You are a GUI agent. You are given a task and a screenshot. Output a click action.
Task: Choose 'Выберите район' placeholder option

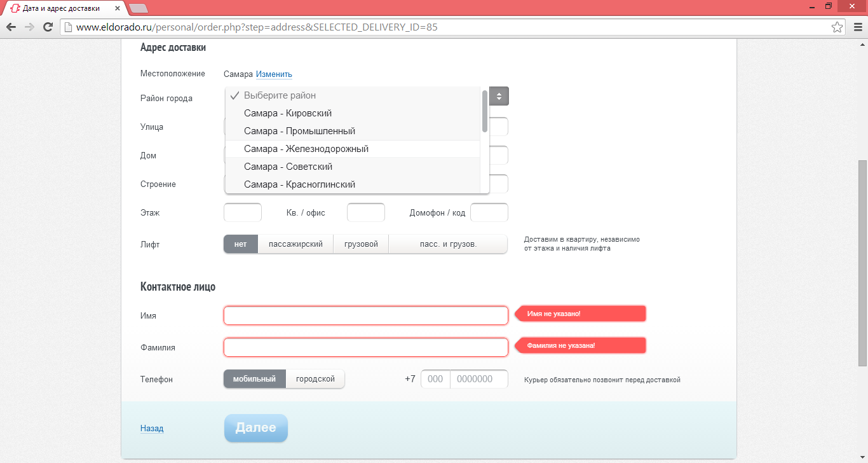353,95
